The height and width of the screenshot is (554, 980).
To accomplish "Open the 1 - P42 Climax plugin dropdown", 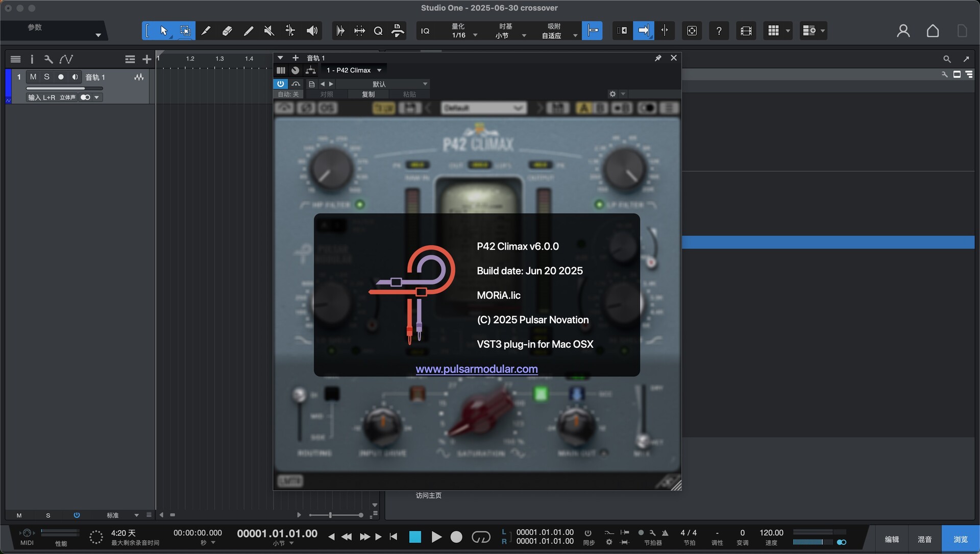I will tap(354, 70).
